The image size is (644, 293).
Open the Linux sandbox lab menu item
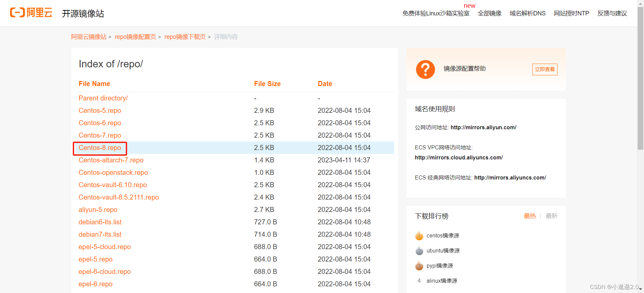(x=436, y=13)
